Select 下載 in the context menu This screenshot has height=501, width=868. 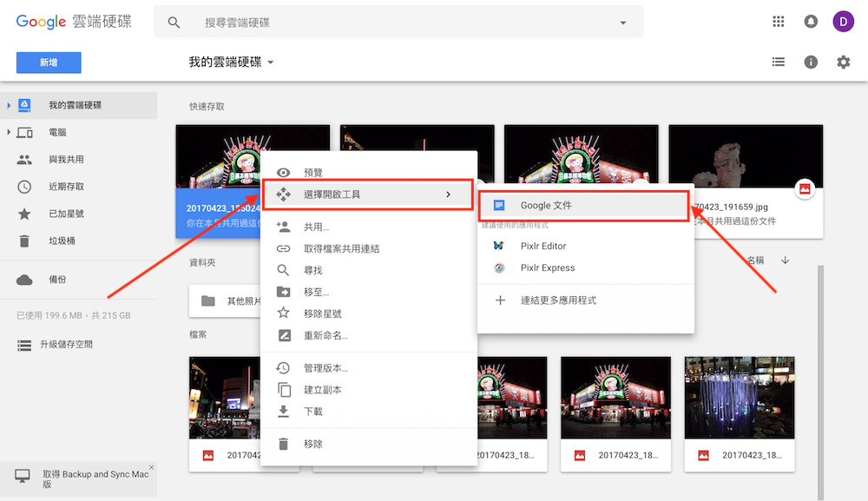(313, 412)
